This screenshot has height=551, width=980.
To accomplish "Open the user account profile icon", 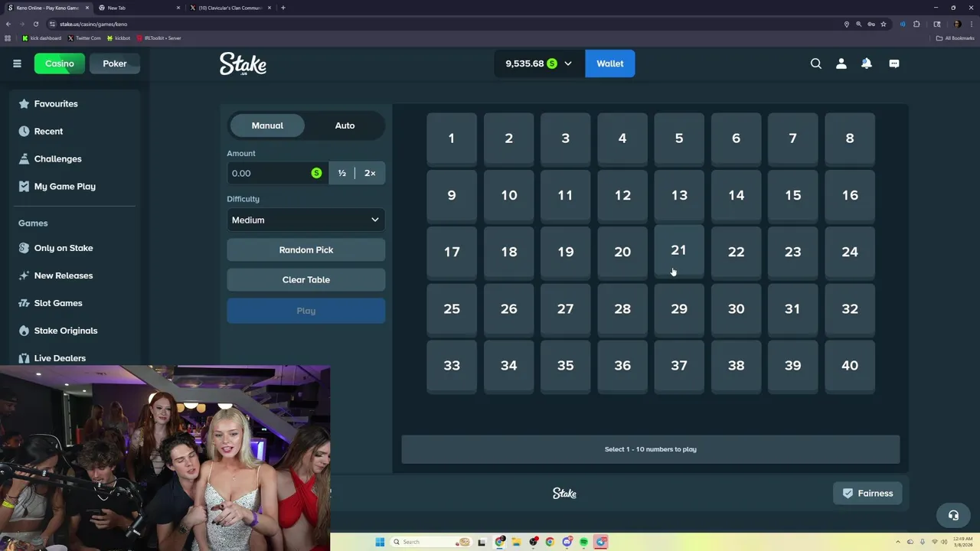I will point(841,64).
